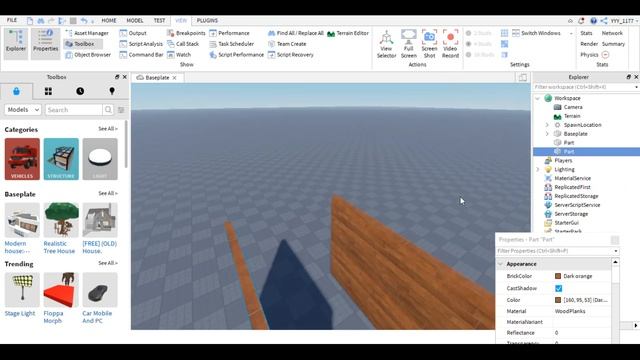Collapse the Workspace tree node
The width and height of the screenshot is (640, 360).
[x=538, y=98]
